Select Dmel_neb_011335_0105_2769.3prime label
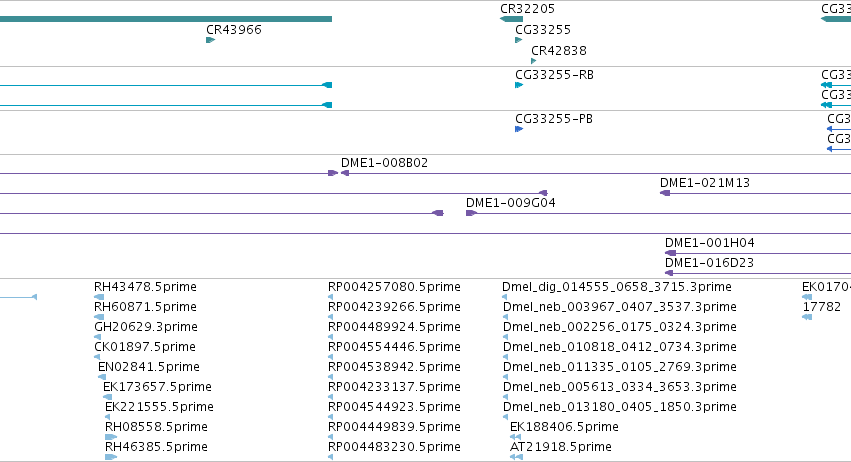851x462 pixels. click(620, 366)
